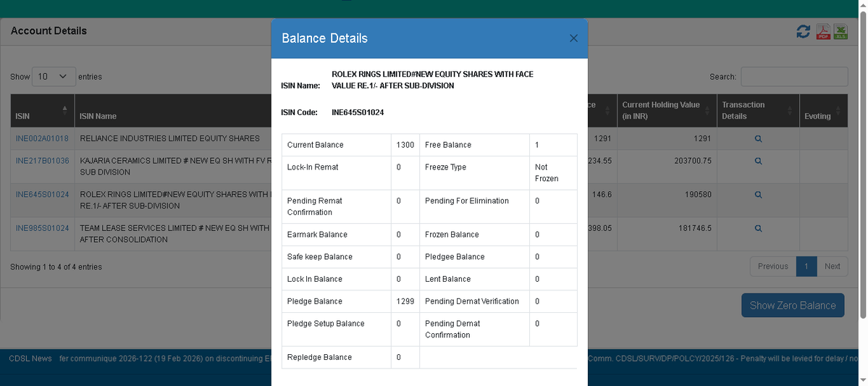Export account details as PDF
868x386 pixels.
click(x=823, y=32)
